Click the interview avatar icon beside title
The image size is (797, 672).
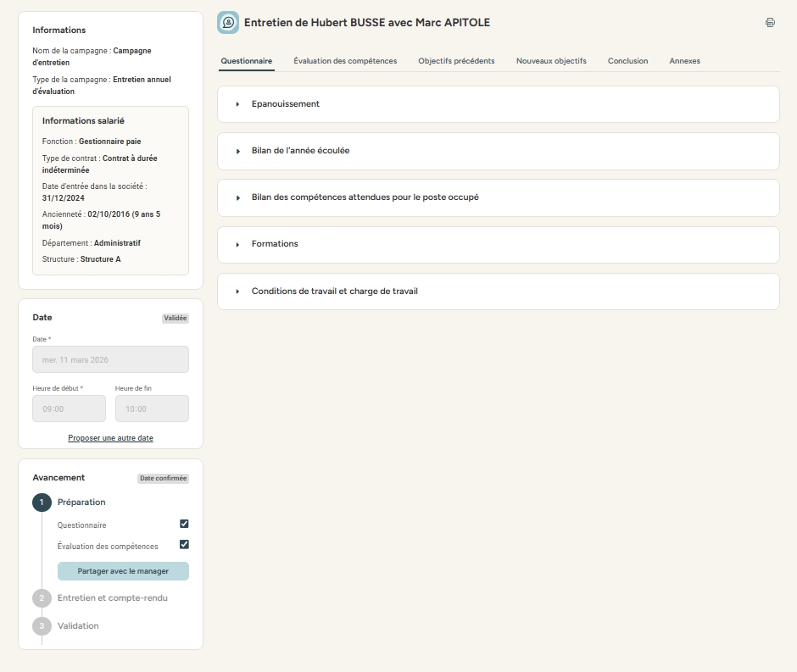[228, 23]
